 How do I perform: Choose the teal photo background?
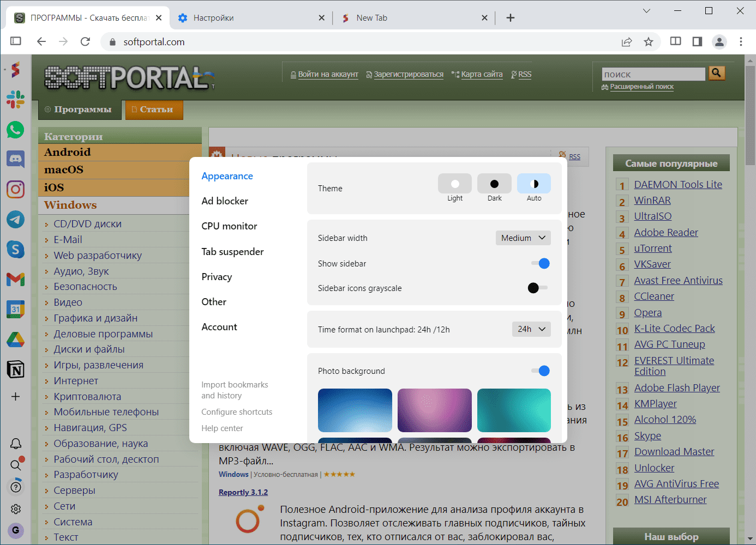click(514, 410)
